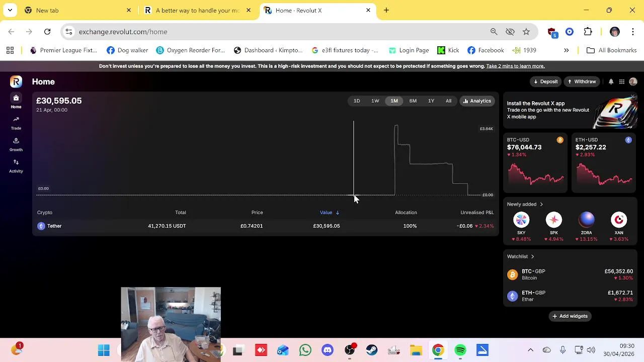Go to Home in sidebar

pyautogui.click(x=16, y=102)
